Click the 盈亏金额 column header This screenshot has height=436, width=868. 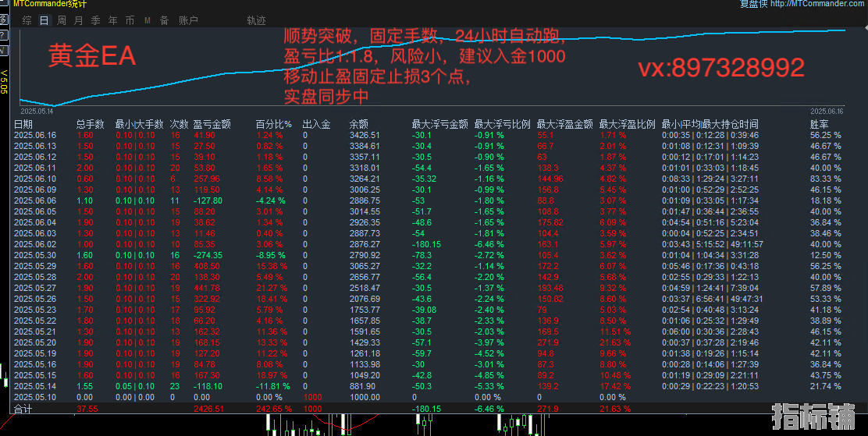click(212, 124)
